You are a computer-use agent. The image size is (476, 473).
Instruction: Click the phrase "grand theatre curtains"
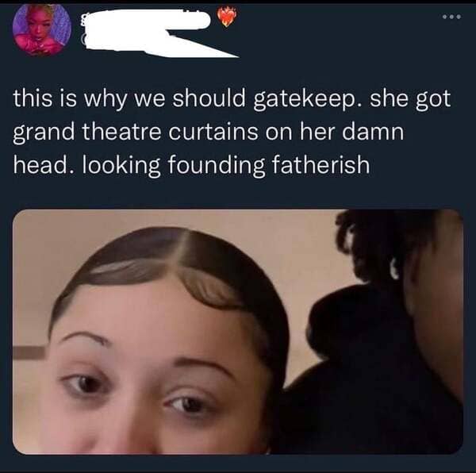coord(135,133)
